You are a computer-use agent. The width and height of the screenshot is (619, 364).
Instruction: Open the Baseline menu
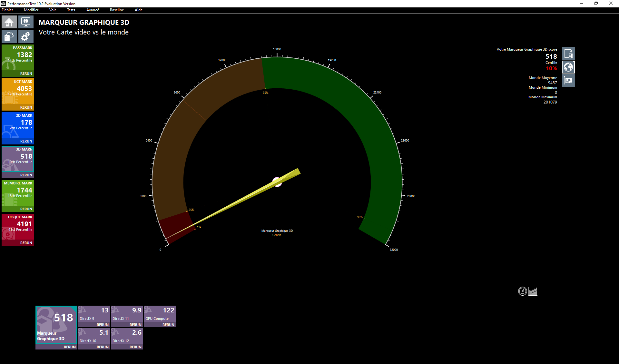click(x=117, y=10)
